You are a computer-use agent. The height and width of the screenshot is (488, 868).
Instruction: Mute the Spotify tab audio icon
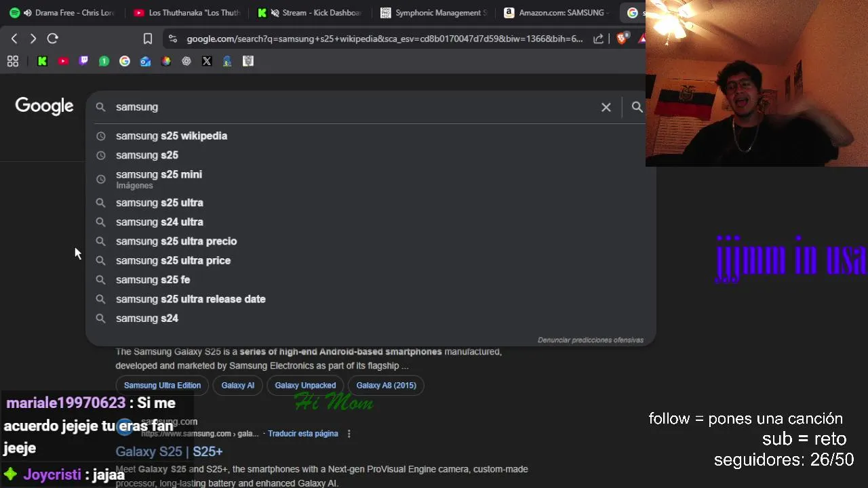pos(27,13)
